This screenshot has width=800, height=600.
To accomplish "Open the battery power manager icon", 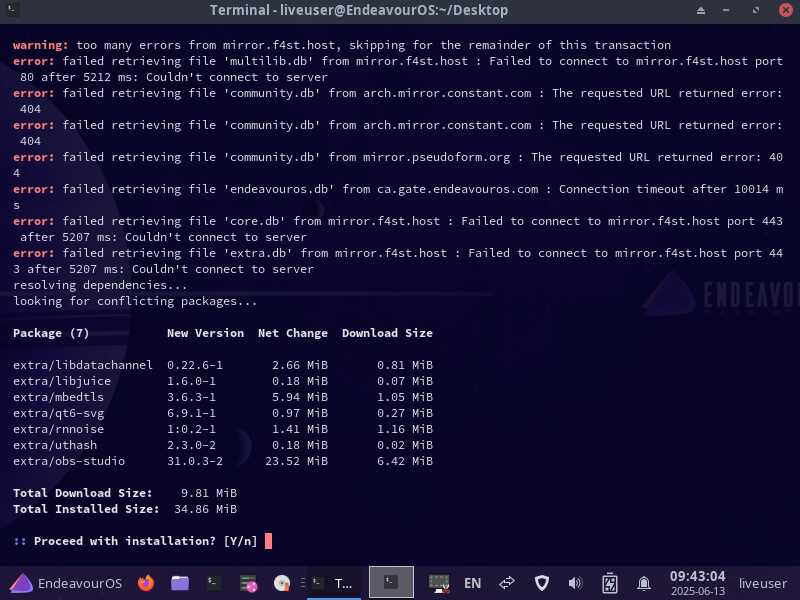I will pos(610,583).
